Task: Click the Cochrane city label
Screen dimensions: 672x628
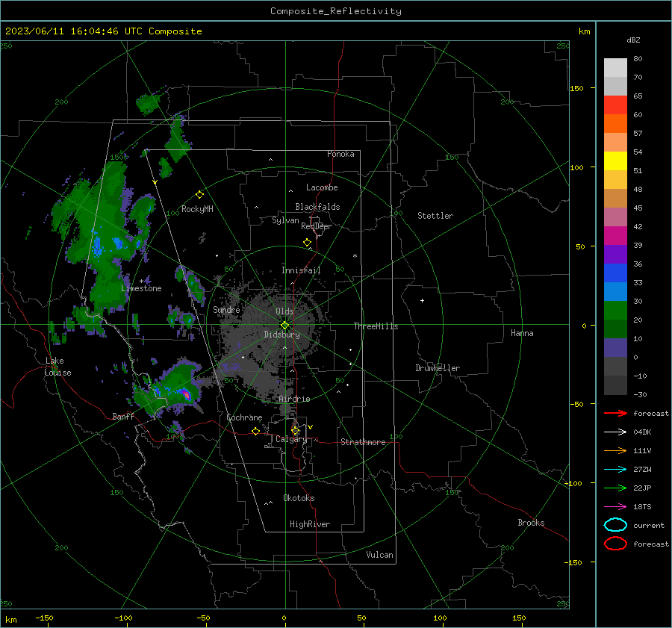Action: tap(244, 417)
